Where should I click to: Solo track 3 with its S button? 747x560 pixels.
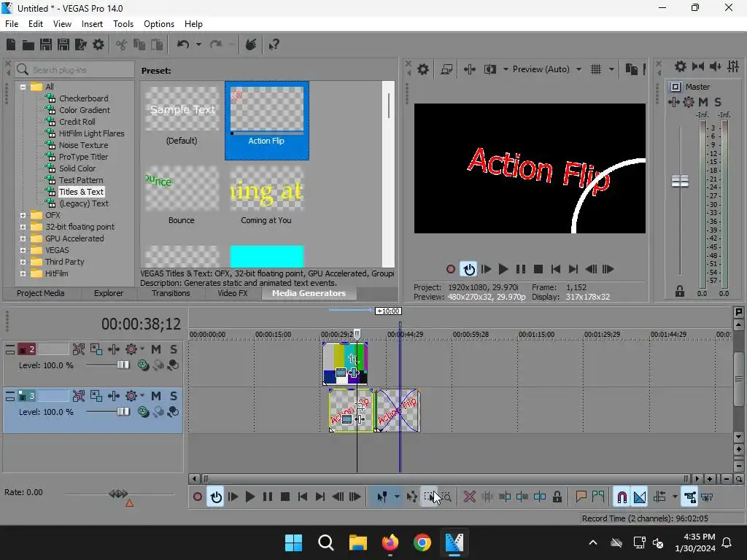pos(174,396)
